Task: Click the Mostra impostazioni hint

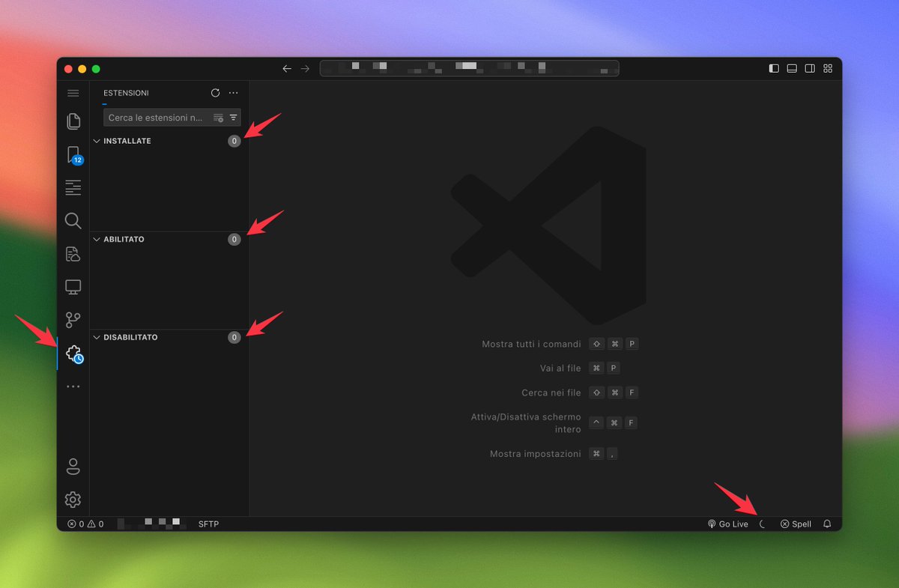Action: (536, 454)
